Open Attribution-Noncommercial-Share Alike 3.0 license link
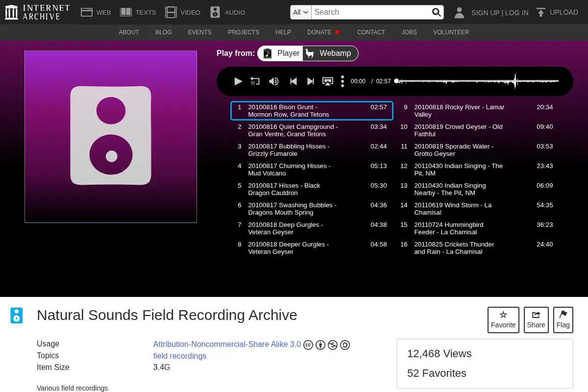588x392 pixels. [227, 344]
